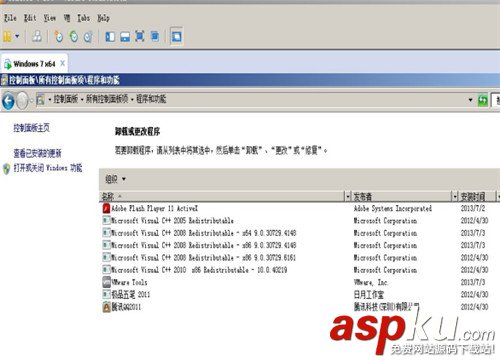Select Visual C++ 2008 Redistributable x86 9.0.30729.4148
Image resolution: width=500 pixels, height=361 pixels.
coord(204,245)
